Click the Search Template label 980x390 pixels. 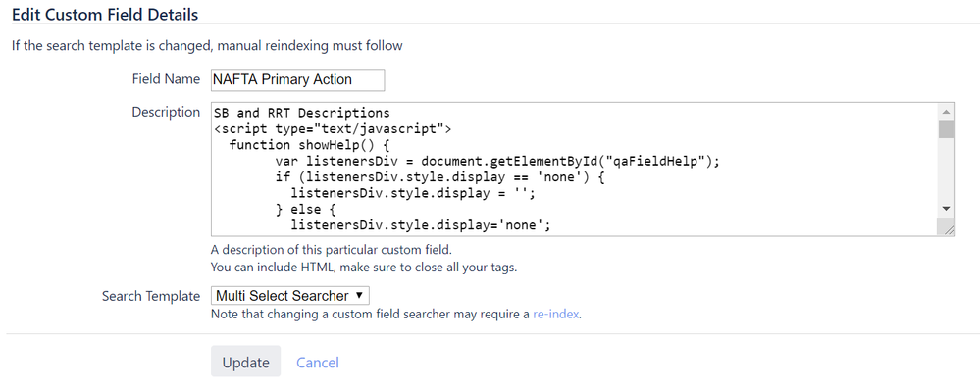point(151,296)
